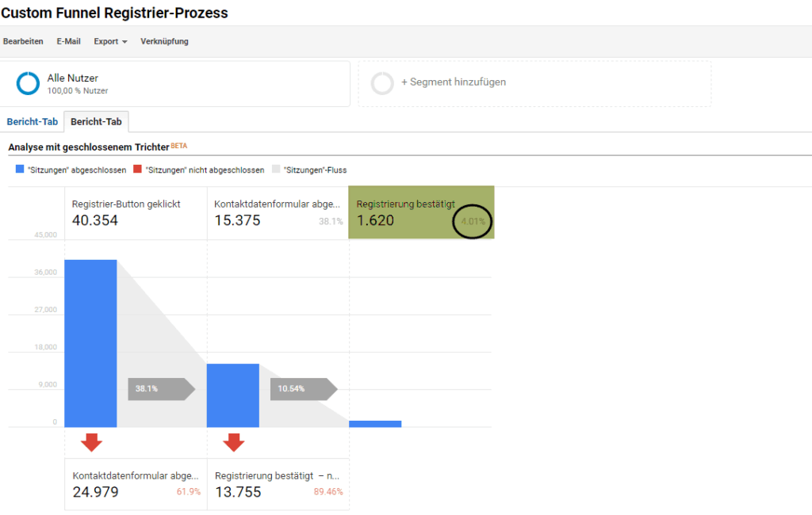Click the grey "Sitzungen"-Fluss legend swatch
Screen dimensions: 812x515
[276, 170]
